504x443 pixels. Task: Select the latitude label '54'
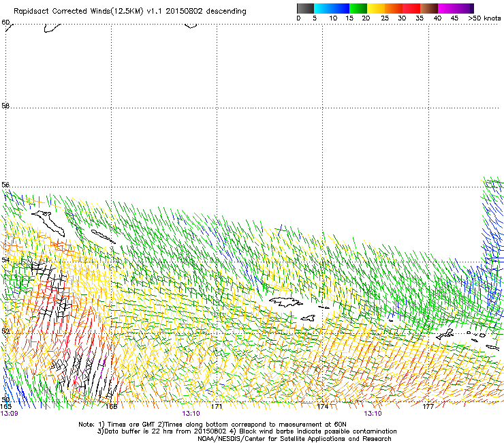coord(5,260)
